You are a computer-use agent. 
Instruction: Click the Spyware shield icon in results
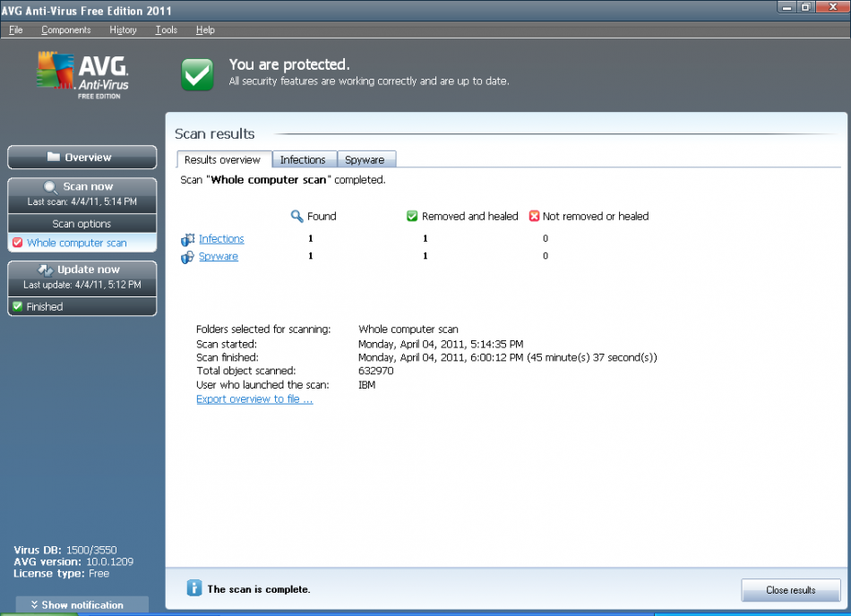pos(187,257)
